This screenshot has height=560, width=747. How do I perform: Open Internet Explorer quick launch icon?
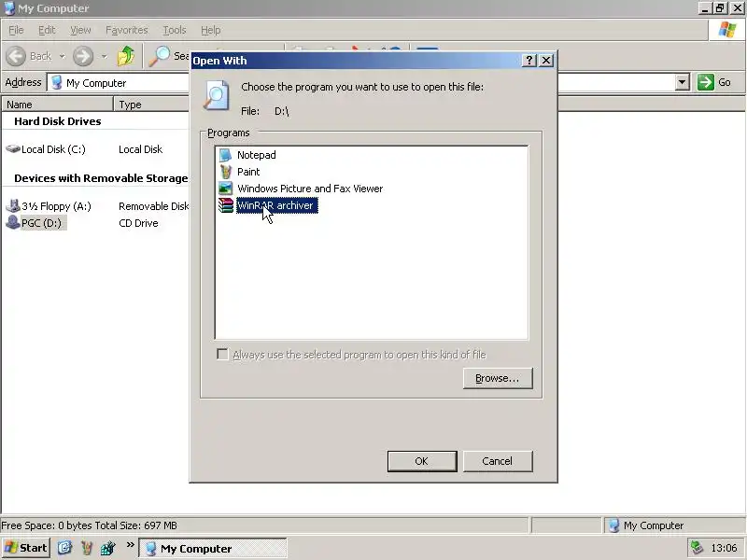pos(64,548)
